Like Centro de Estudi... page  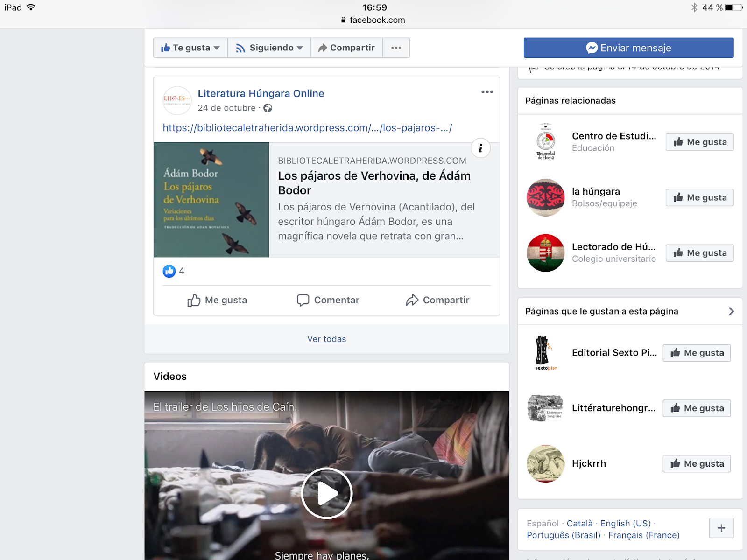[699, 142]
